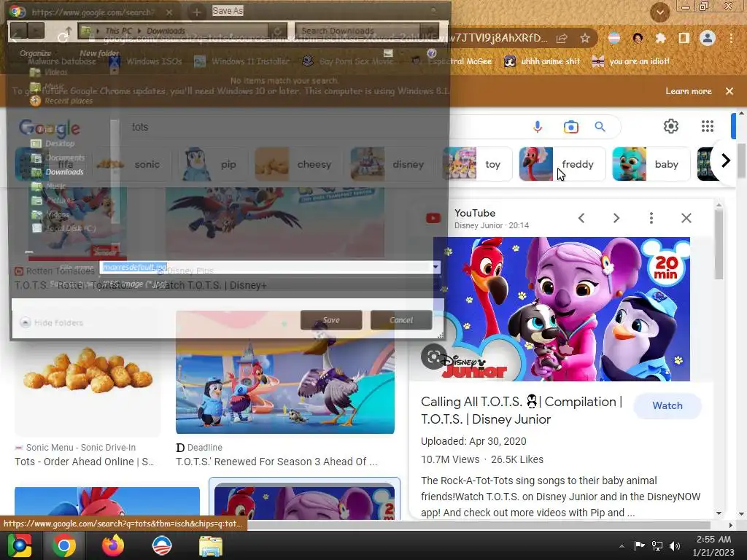Select Downloads in dialog folder tree
This screenshot has height=560, width=747.
[58, 172]
